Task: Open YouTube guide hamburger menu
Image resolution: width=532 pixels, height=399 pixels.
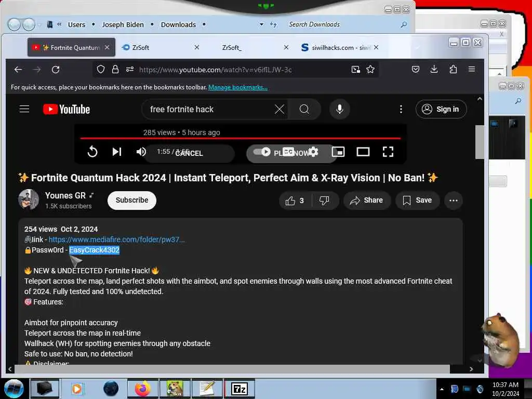Action: 24,109
